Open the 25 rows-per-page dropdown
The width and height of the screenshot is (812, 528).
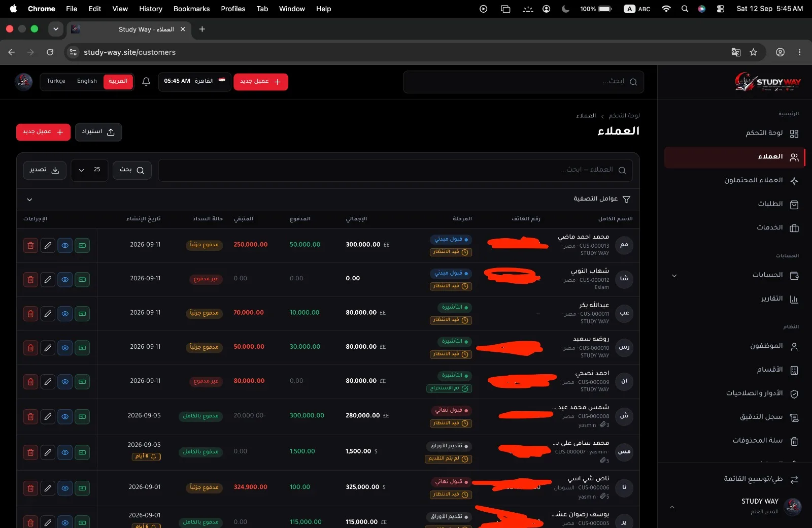pyautogui.click(x=89, y=170)
